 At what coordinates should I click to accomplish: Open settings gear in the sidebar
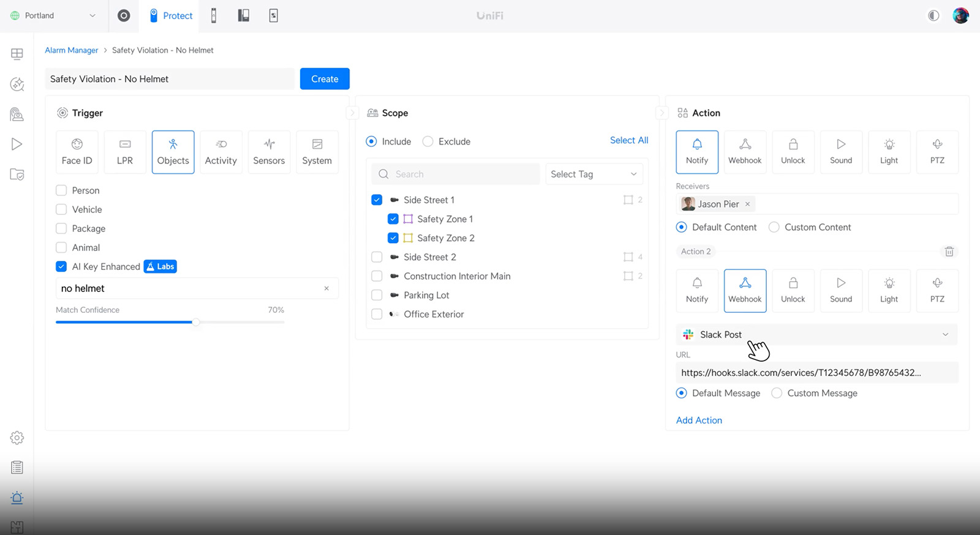pyautogui.click(x=17, y=438)
